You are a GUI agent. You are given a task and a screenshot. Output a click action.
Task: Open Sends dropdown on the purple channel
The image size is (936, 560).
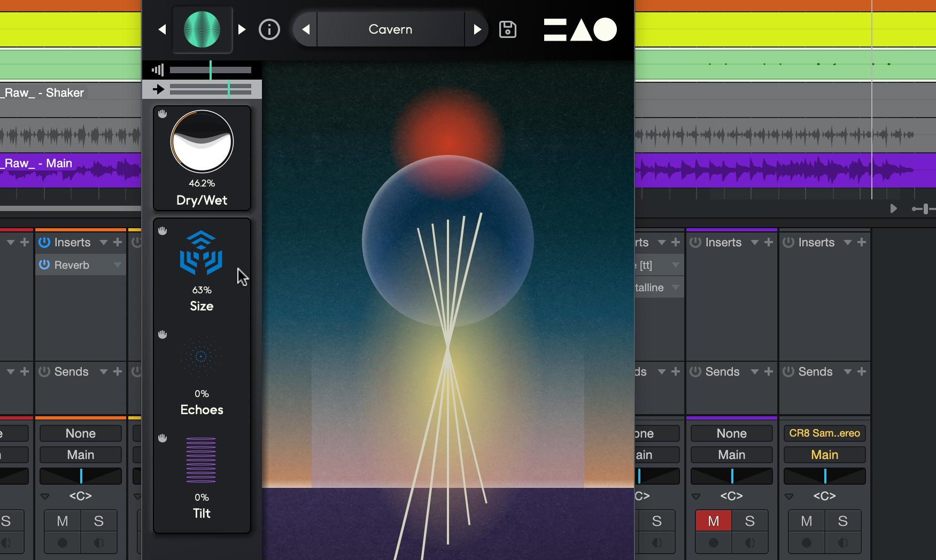click(755, 372)
